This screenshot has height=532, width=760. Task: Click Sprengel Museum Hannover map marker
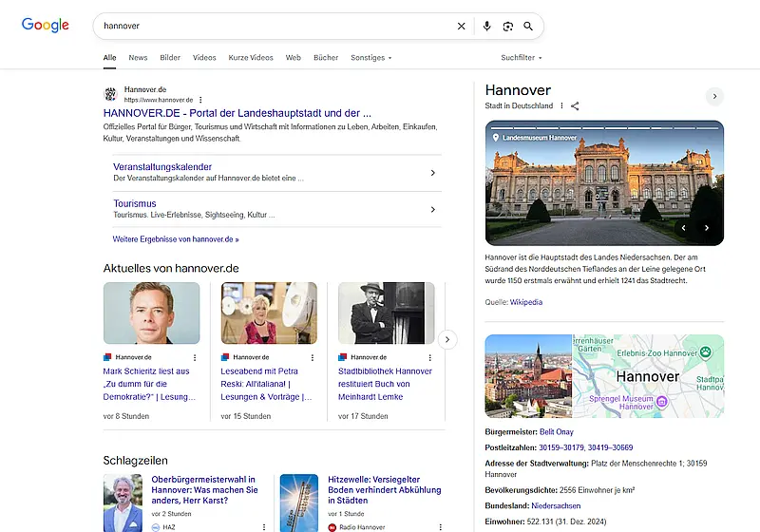click(662, 401)
